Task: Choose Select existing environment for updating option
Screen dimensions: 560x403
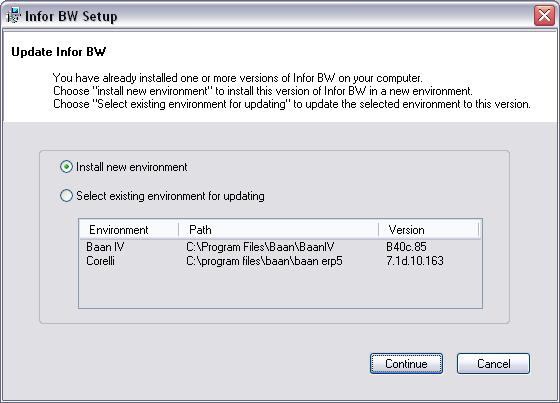Action: tap(66, 196)
